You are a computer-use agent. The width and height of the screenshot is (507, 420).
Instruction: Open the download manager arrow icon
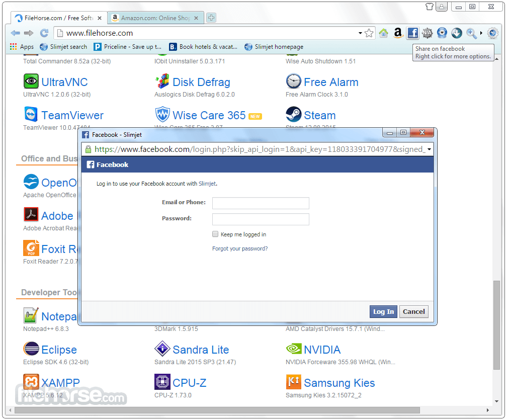point(457,33)
